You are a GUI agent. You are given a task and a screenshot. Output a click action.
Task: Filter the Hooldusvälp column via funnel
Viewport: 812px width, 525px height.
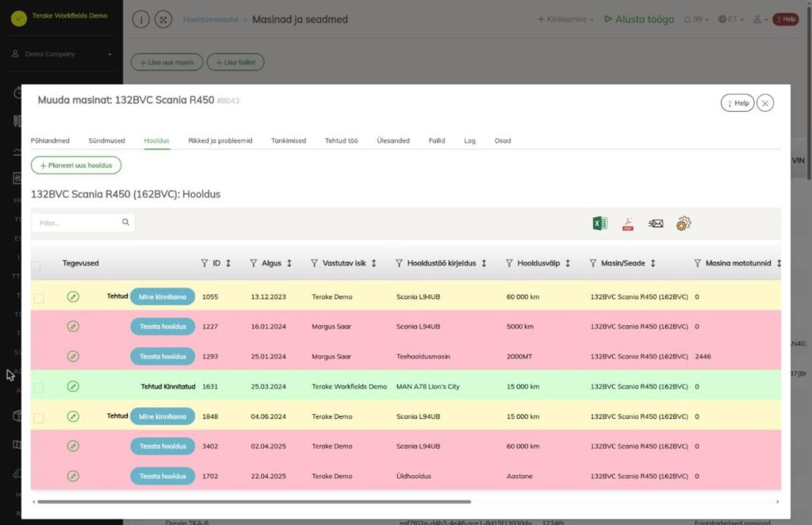point(509,263)
